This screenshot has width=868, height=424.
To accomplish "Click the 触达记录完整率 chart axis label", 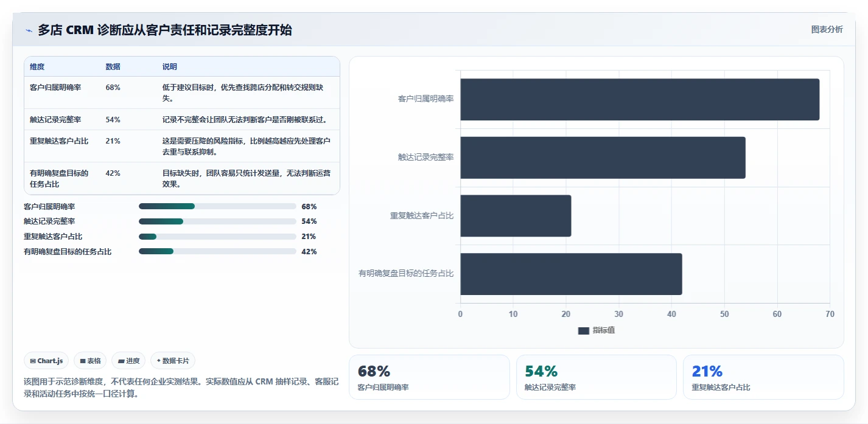I will point(425,157).
